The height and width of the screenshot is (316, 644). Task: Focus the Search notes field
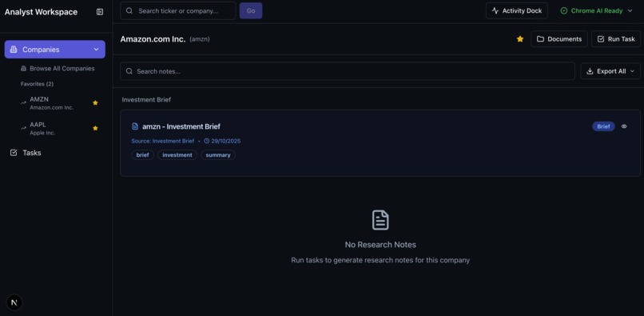tap(348, 71)
